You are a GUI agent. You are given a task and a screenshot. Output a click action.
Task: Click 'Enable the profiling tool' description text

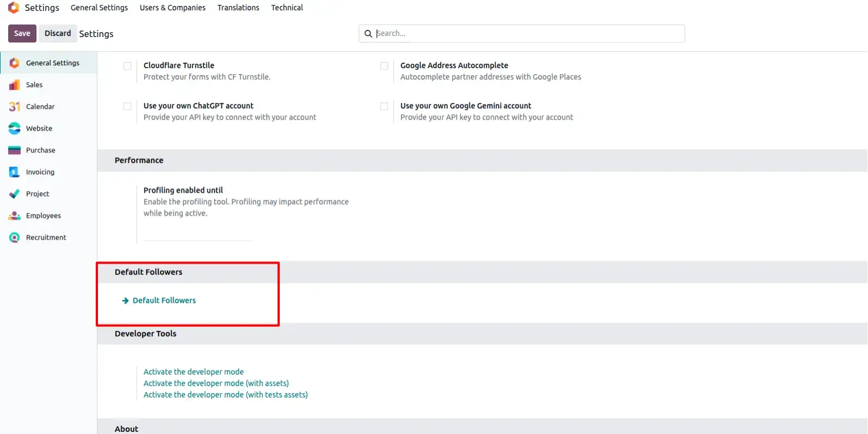point(246,207)
